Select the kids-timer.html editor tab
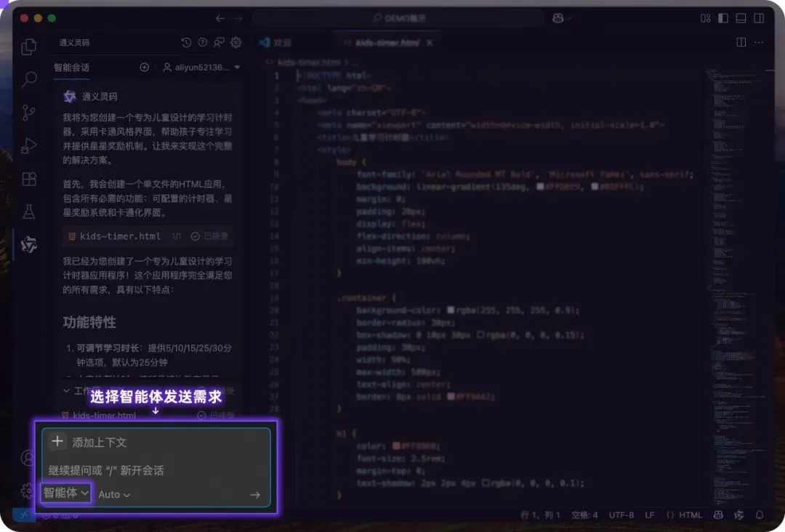Viewport: 785px width, 532px height. (387, 43)
